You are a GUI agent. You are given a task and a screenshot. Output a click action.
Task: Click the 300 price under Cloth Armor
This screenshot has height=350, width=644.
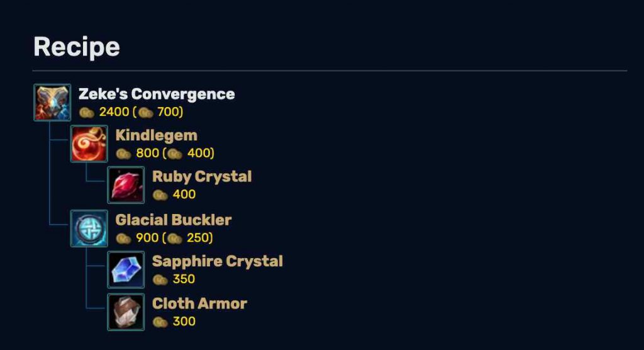(x=184, y=321)
